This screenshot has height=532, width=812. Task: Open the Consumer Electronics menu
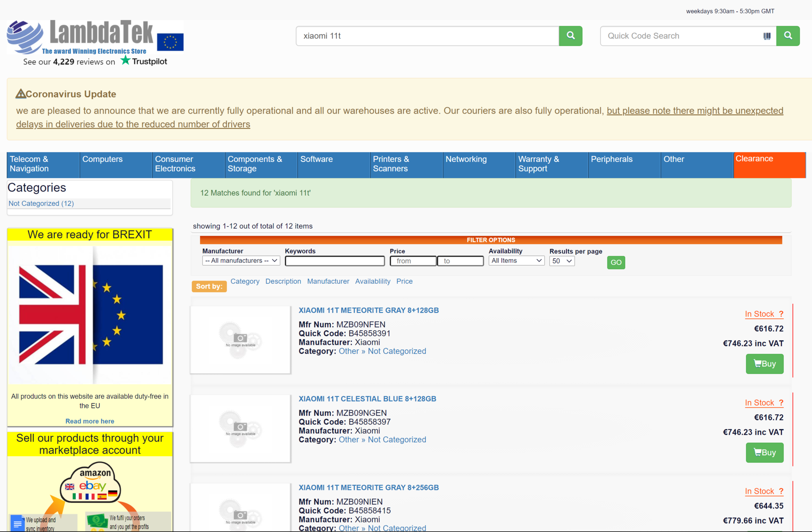[188, 165]
